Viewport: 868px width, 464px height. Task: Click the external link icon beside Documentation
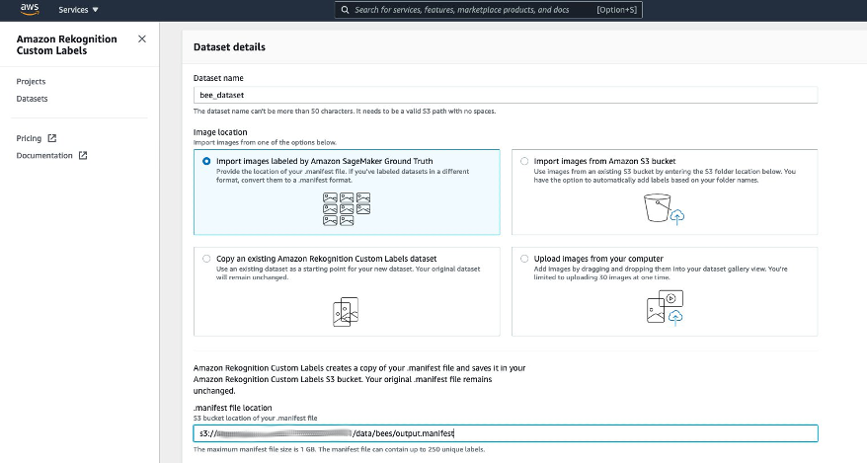pyautogui.click(x=83, y=156)
